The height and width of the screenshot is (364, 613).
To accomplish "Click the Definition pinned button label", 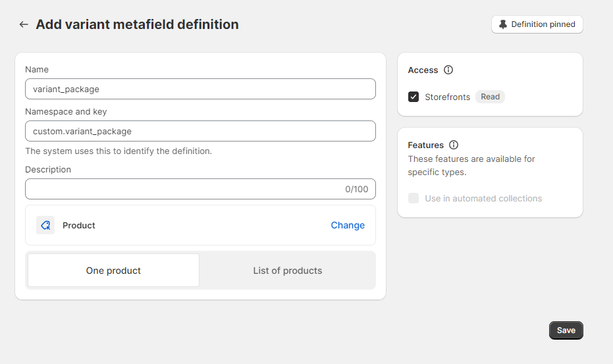I will (x=543, y=24).
